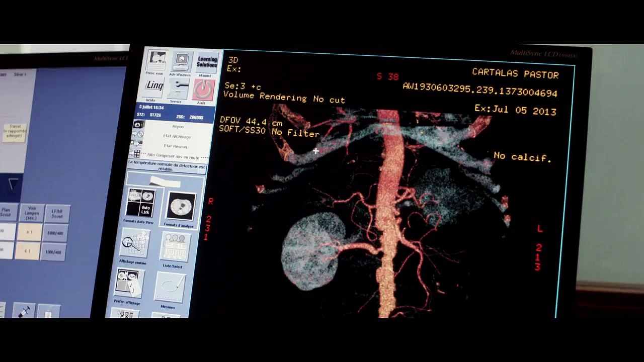Open Liste/Select patient list icon
This screenshot has height=362, width=644.
tap(175, 246)
